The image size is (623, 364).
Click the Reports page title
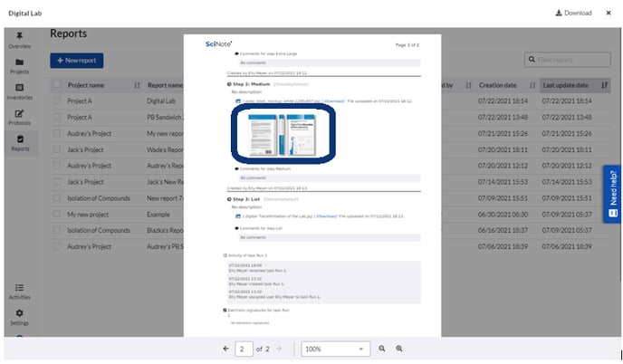tap(68, 34)
